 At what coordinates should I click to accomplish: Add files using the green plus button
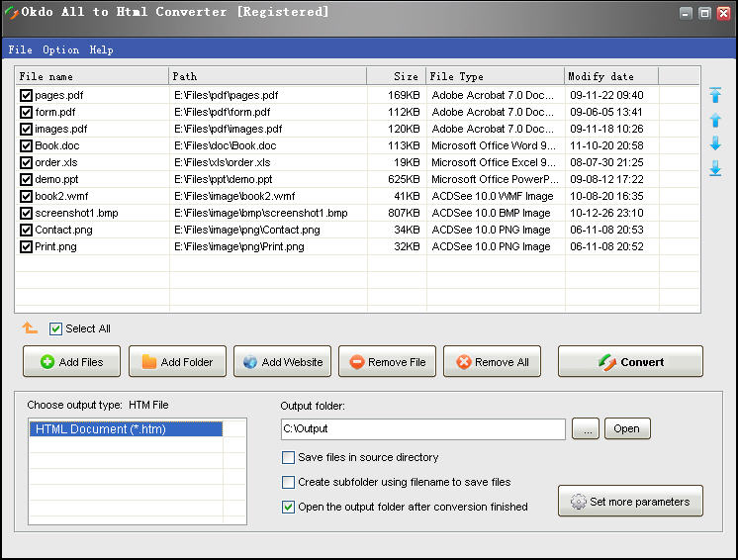click(71, 362)
